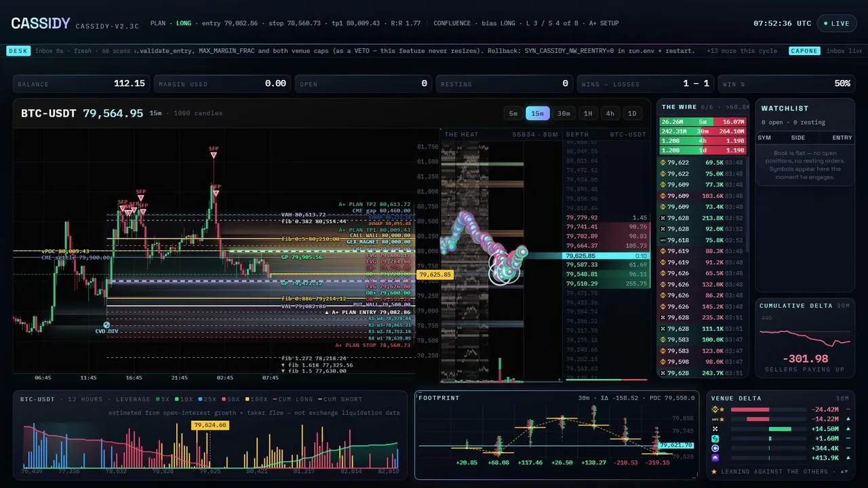Click the X exchange icon in the 213.8K wire row

pyautogui.click(x=663, y=218)
